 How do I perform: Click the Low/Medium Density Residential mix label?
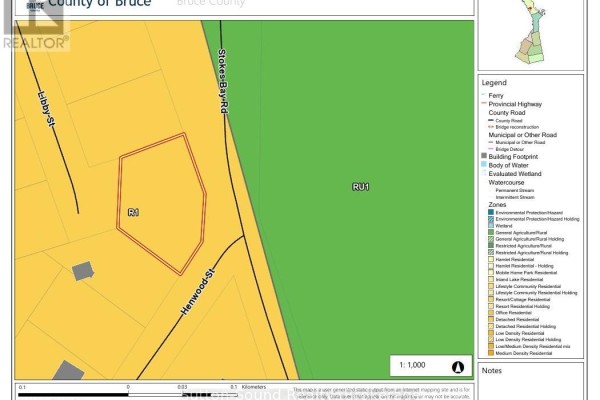click(x=533, y=346)
